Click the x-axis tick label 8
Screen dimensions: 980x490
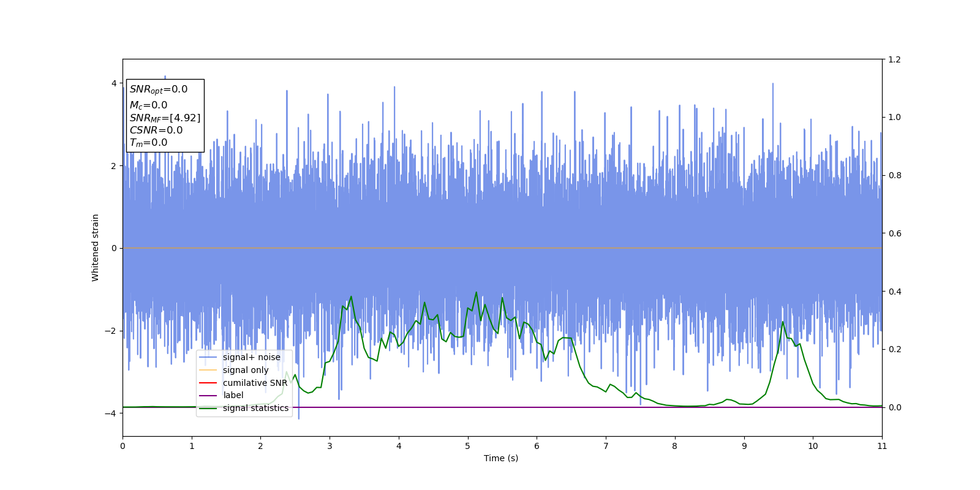pos(675,446)
